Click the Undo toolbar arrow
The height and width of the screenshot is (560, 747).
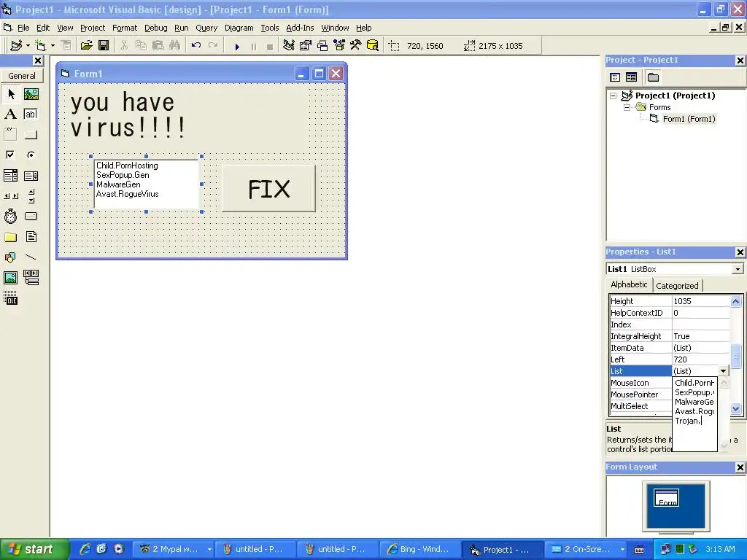[x=196, y=46]
